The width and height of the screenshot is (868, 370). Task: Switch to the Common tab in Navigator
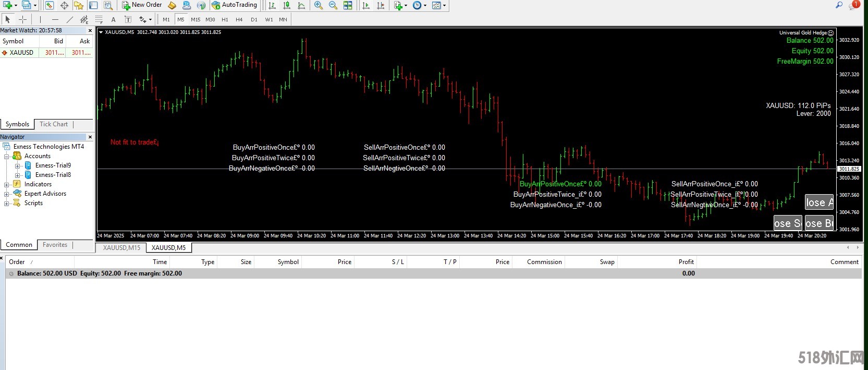pyautogui.click(x=19, y=245)
